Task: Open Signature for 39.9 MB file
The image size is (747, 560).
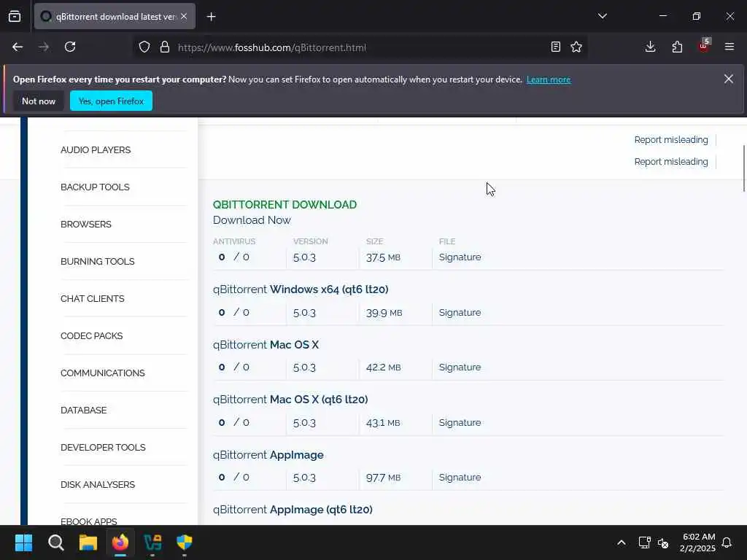Action: tap(460, 312)
